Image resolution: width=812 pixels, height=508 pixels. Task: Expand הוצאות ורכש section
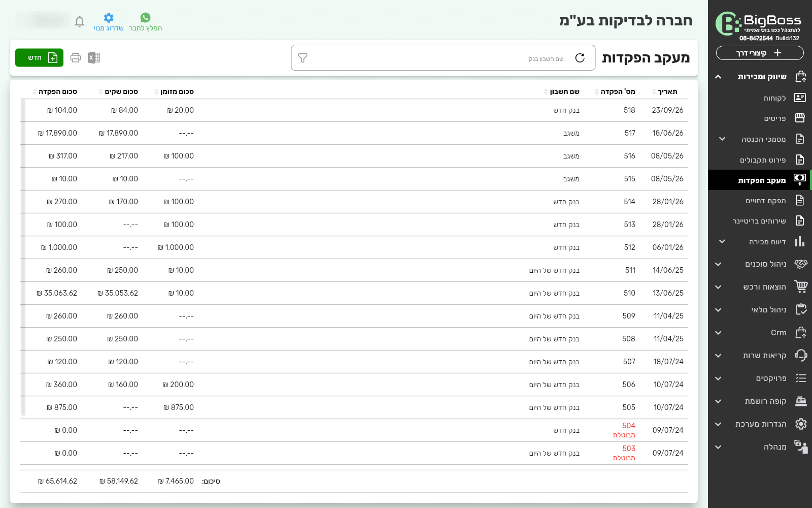718,287
